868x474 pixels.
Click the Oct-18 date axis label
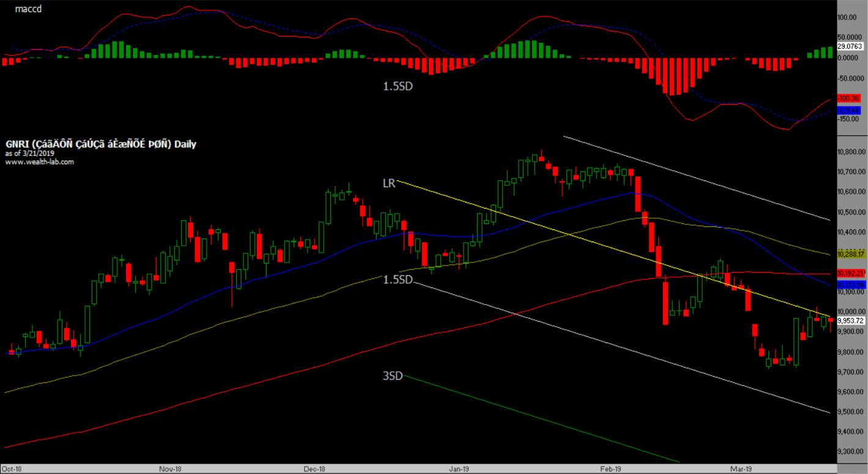[13, 469]
